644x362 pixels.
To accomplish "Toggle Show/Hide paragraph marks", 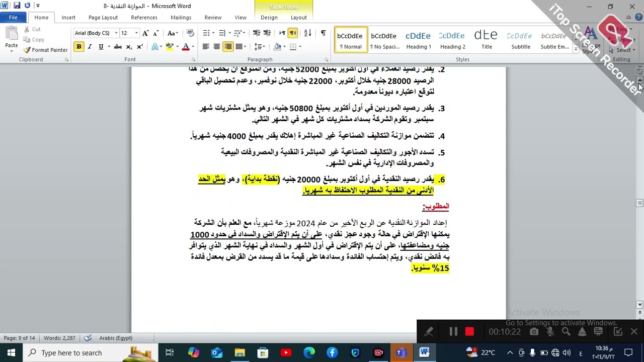I will 323,33.
